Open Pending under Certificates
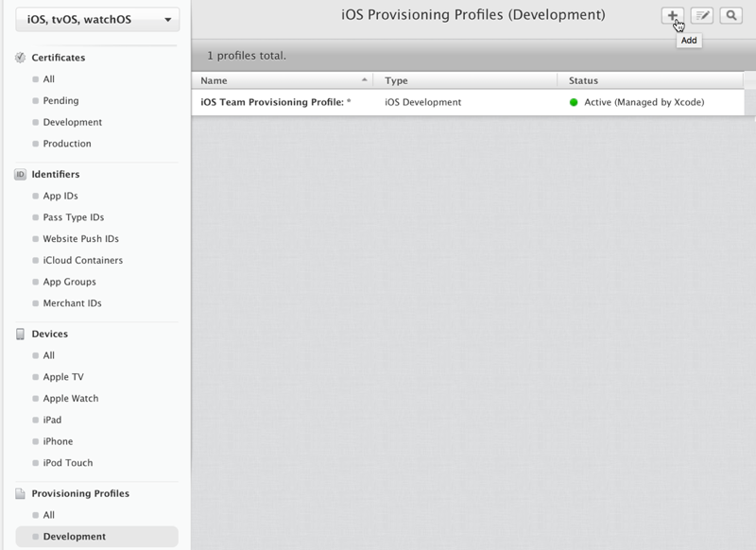 [60, 100]
